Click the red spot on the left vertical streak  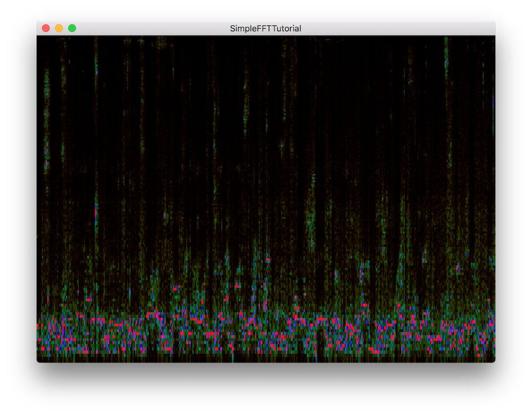[x=96, y=213]
